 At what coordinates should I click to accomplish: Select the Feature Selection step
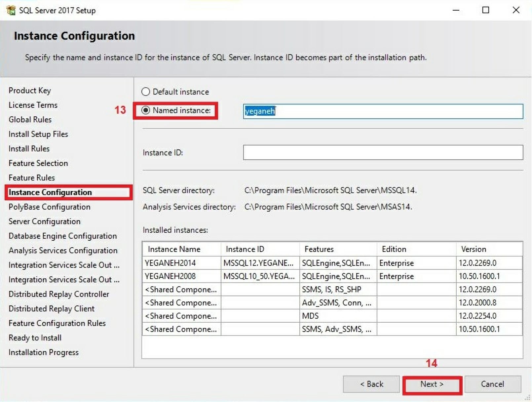click(38, 163)
